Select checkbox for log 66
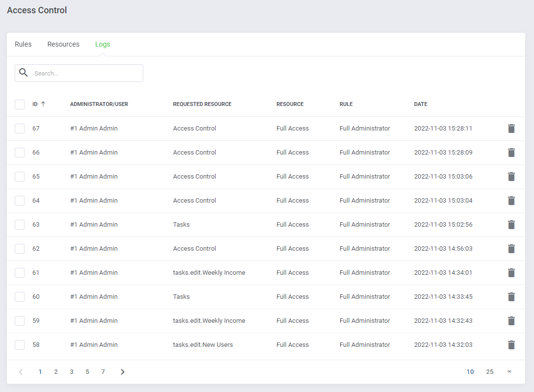 click(x=20, y=153)
